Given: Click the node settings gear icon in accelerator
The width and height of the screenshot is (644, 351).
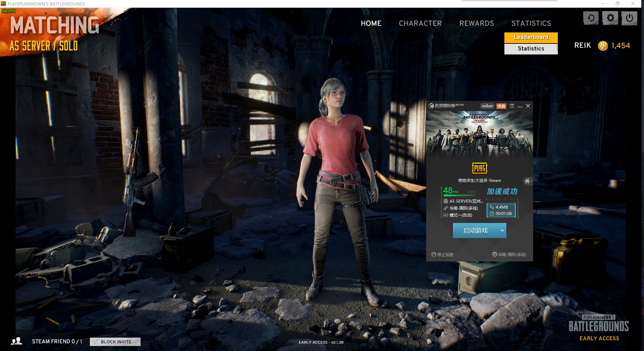Looking at the screenshot, I should pos(494,254).
